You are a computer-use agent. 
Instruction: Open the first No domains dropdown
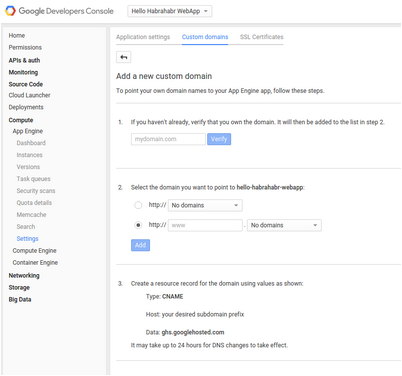pyautogui.click(x=205, y=205)
